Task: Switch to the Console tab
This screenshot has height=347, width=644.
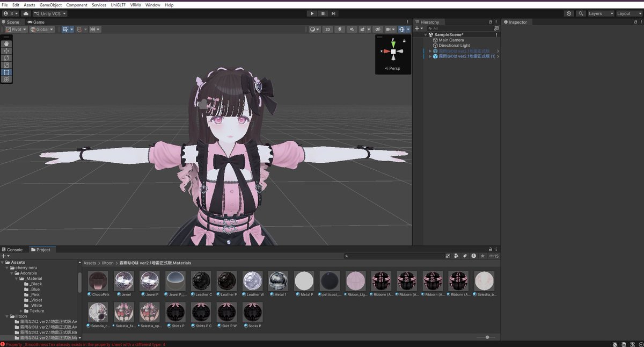Action: pyautogui.click(x=12, y=250)
